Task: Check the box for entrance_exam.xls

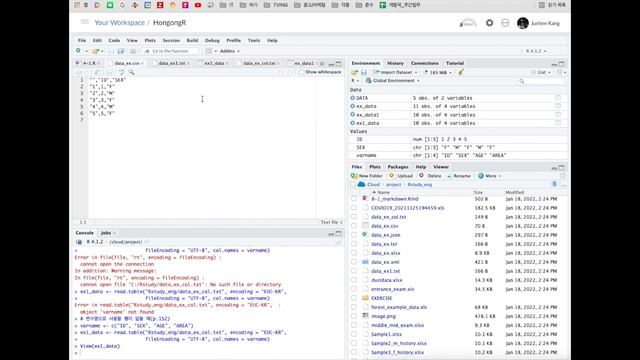Action: (x=353, y=289)
